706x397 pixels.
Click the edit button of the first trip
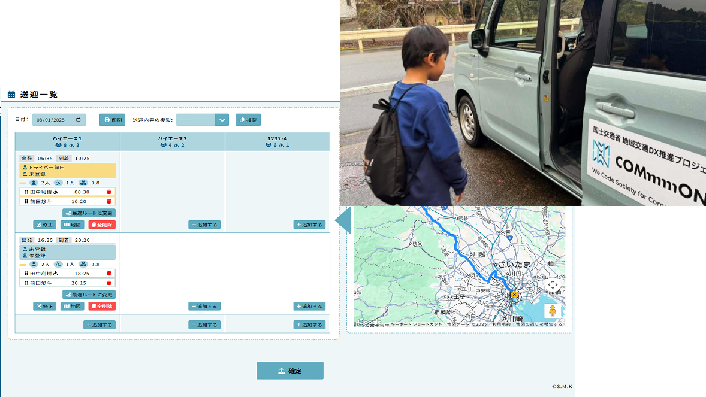[45, 224]
